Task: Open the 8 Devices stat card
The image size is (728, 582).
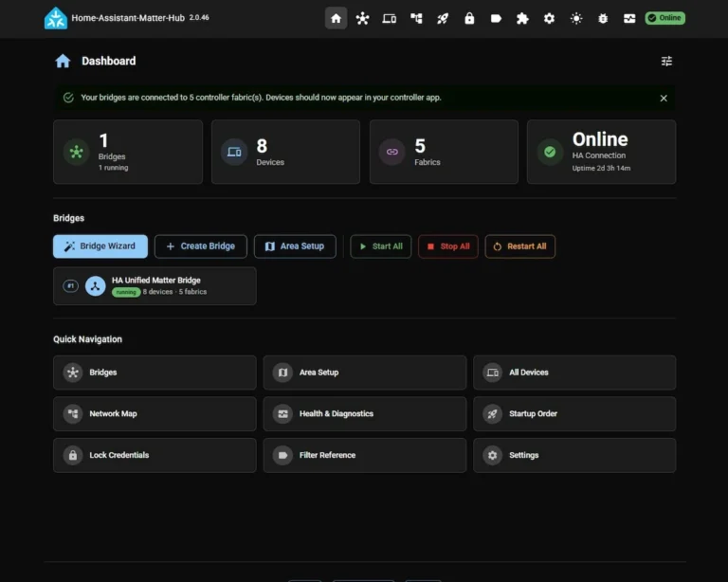Action: click(x=285, y=152)
